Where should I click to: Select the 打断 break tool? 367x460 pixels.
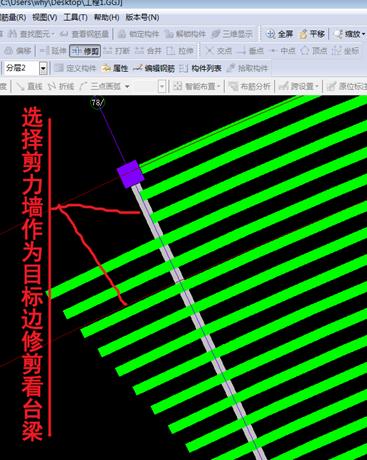[117, 51]
